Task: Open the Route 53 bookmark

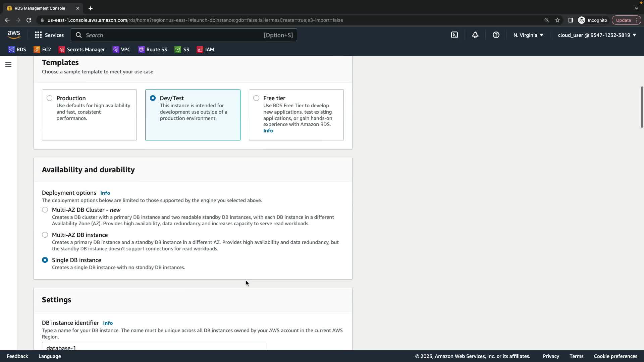Action: click(152, 49)
